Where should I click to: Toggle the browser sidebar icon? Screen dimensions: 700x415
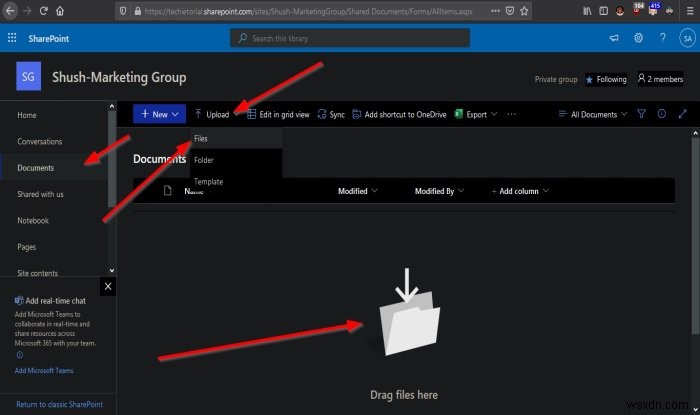(603, 11)
